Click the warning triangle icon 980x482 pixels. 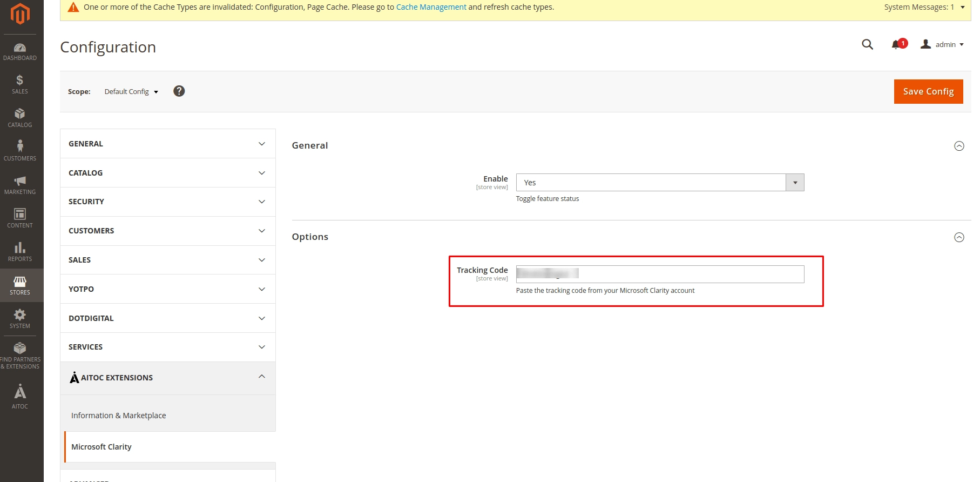73,7
